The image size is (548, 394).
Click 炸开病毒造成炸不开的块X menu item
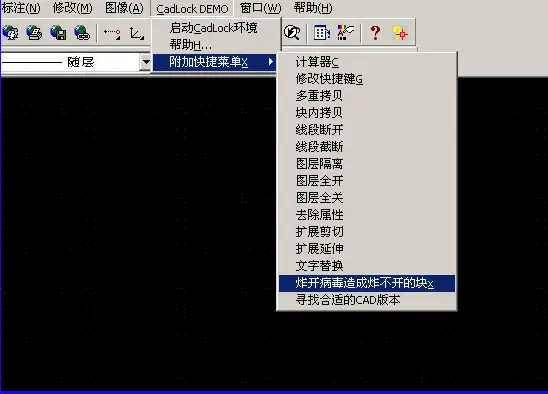click(367, 283)
